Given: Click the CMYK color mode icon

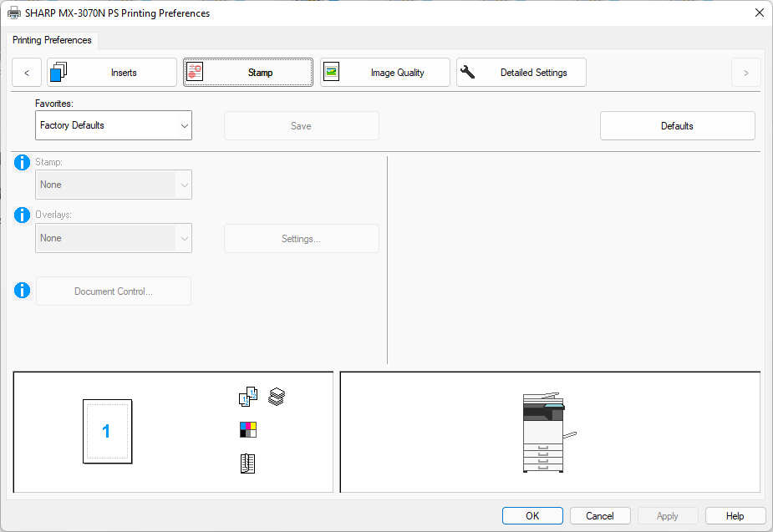Looking at the screenshot, I should [248, 430].
